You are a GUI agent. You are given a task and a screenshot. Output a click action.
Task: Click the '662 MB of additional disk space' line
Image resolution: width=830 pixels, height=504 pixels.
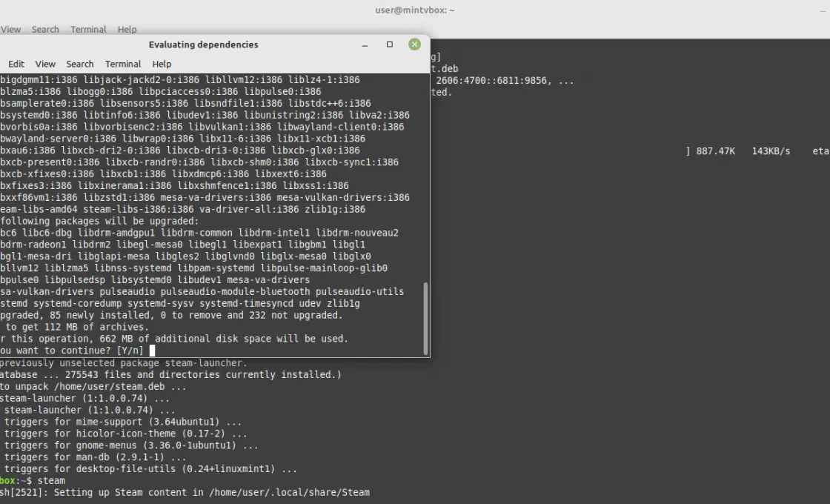pyautogui.click(x=174, y=339)
